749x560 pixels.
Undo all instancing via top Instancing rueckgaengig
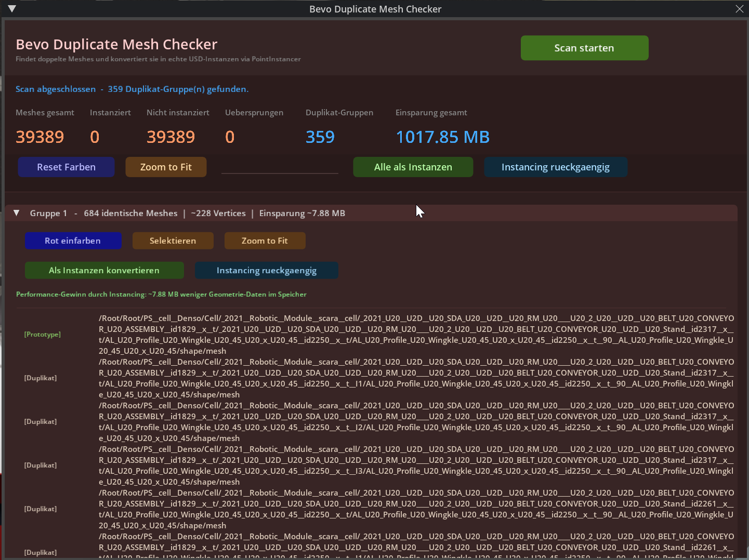(556, 167)
